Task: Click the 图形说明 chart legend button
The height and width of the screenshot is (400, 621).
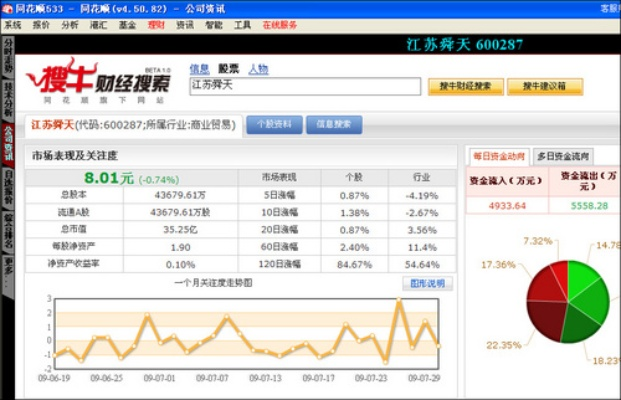Action: coord(427,283)
